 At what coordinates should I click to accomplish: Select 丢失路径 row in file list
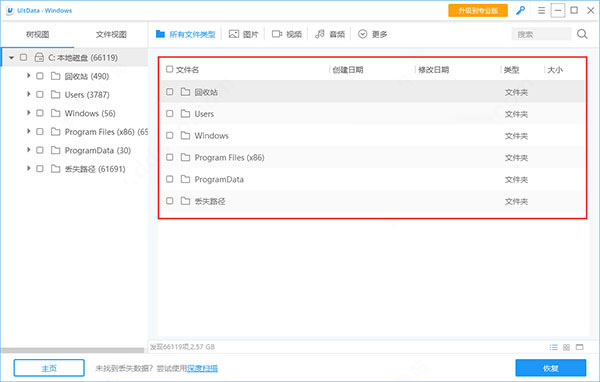[373, 201]
